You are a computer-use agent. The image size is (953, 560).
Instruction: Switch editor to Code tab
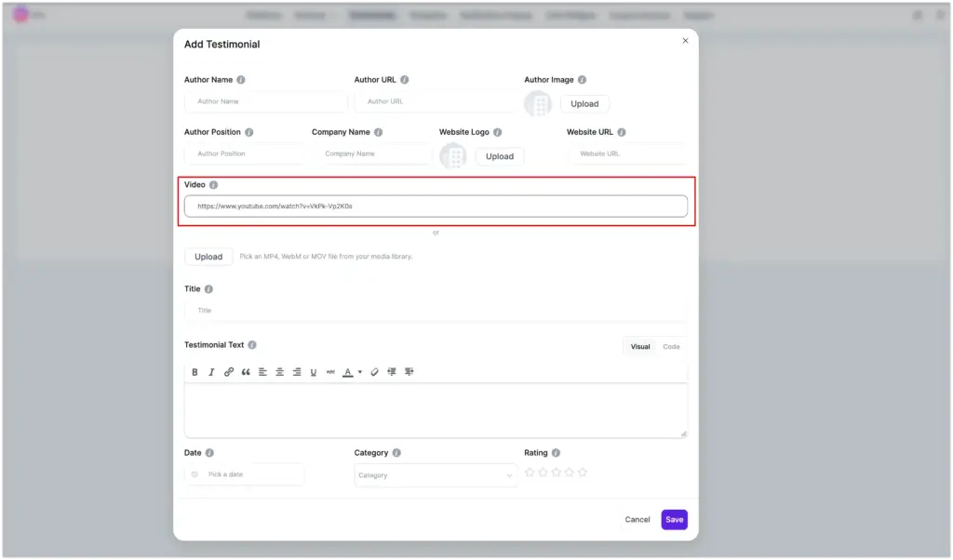(672, 347)
